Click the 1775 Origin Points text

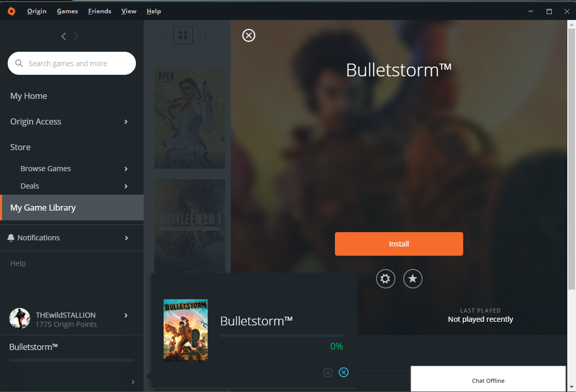tap(66, 324)
